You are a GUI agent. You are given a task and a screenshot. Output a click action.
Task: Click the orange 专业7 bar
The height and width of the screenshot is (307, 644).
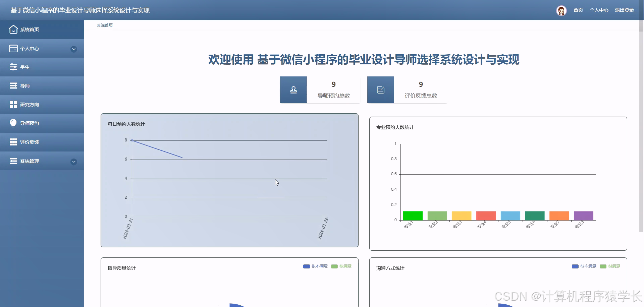pos(559,216)
